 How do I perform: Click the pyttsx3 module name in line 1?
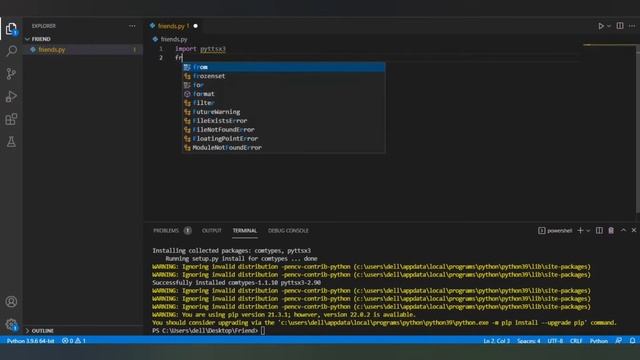coord(213,49)
